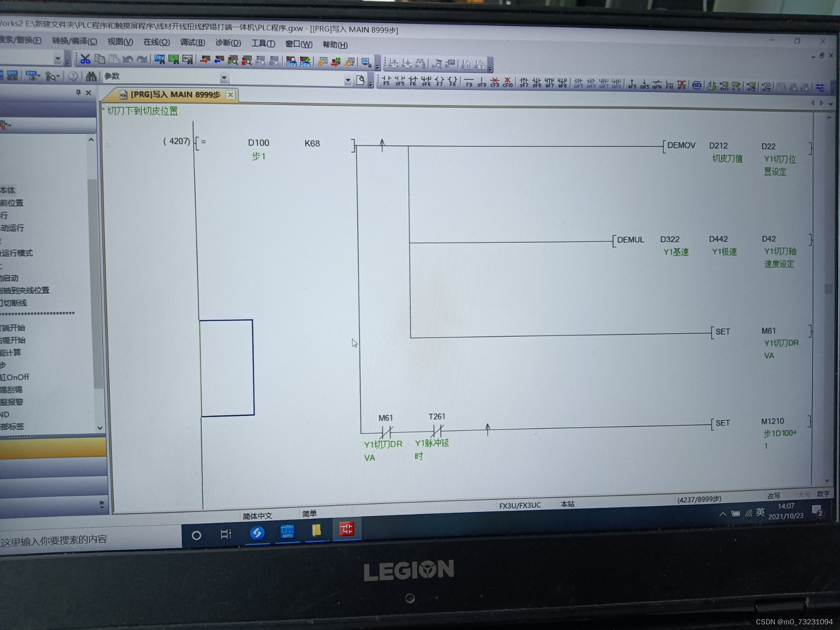Insert application instruction with F8 icon
Image resolution: width=840 pixels, height=630 pixels.
[x=452, y=82]
